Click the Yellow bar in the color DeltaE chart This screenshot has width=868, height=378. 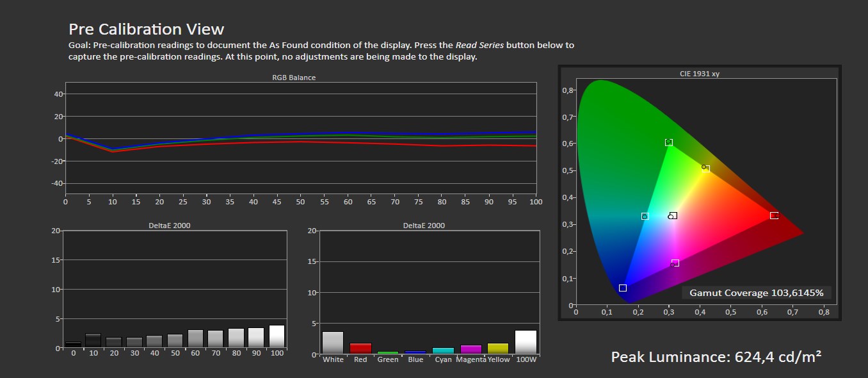498,349
